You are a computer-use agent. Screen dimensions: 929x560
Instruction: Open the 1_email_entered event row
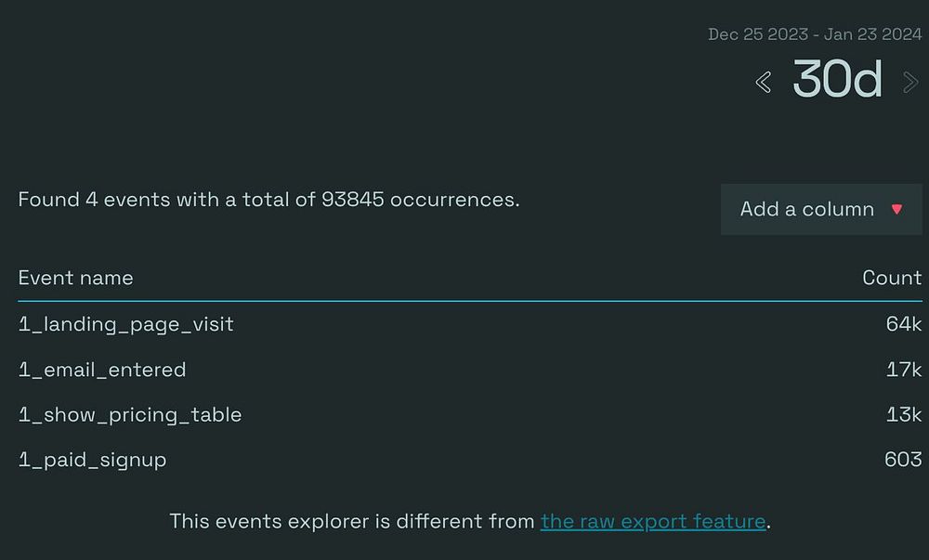point(102,370)
